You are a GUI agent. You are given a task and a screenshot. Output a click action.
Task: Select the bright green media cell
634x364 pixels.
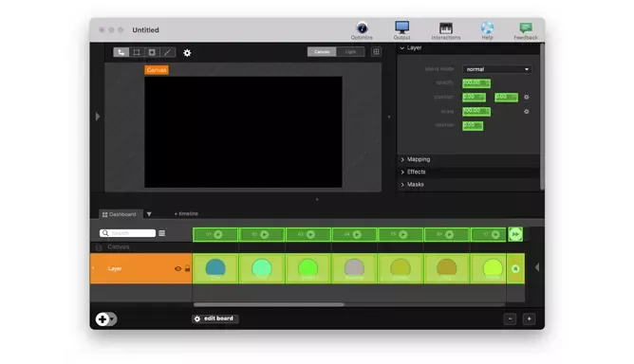tap(308, 268)
